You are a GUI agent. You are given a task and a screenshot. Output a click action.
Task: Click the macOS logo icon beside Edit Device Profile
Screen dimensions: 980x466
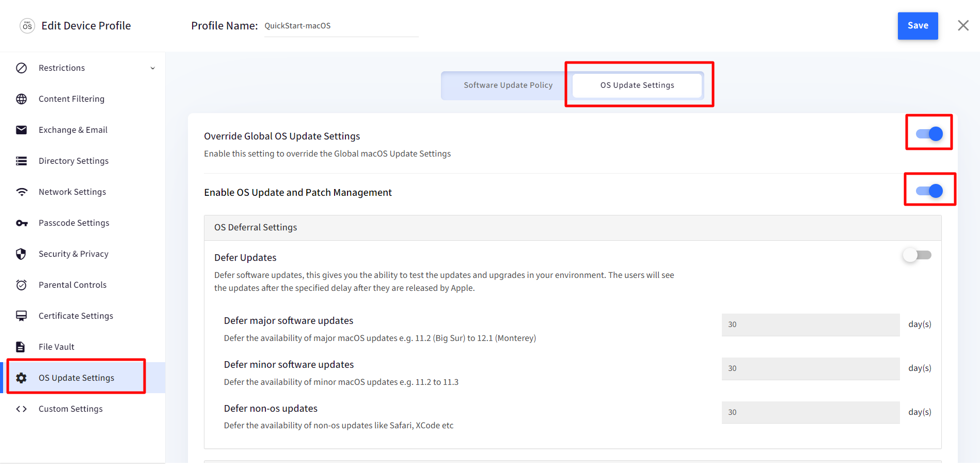[x=27, y=26]
